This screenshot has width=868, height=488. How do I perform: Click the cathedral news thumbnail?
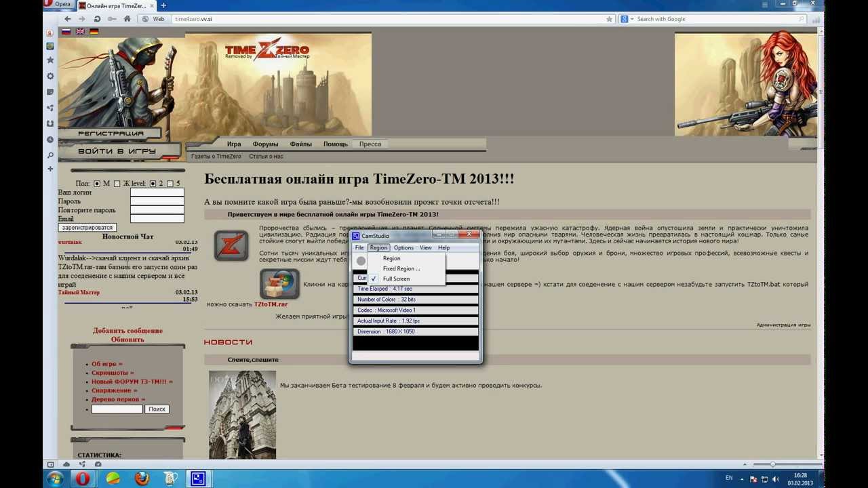(242, 414)
